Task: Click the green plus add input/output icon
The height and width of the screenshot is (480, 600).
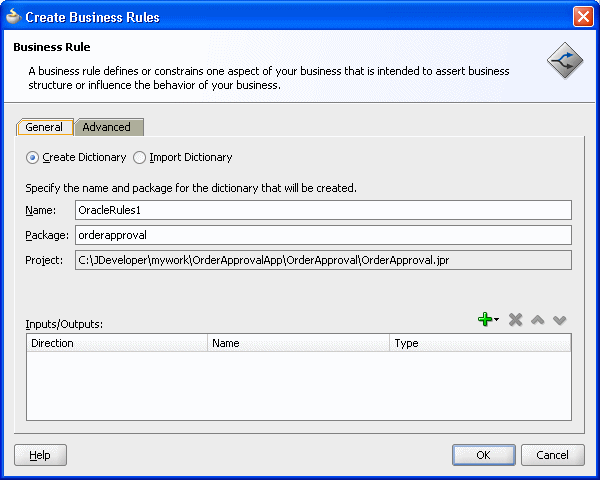Action: pyautogui.click(x=485, y=319)
